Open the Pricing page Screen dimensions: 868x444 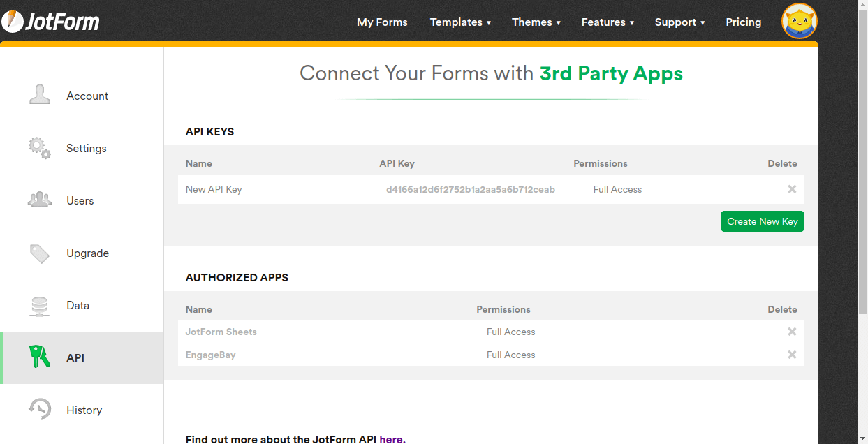743,22
